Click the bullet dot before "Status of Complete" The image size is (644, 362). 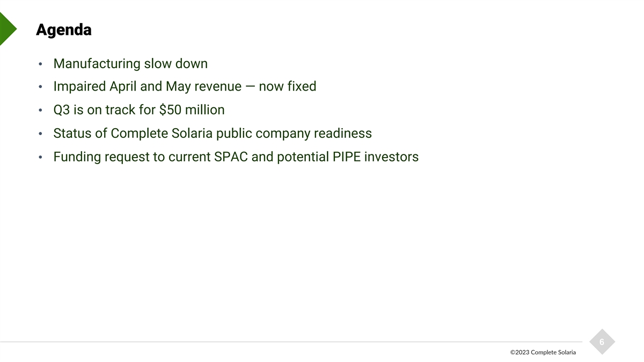pos(41,135)
